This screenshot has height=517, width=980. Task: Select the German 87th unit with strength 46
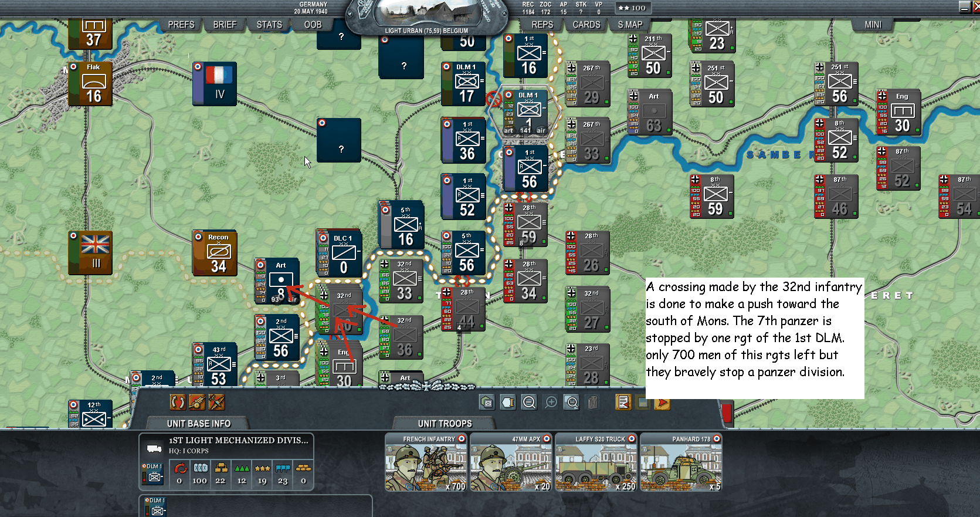(x=836, y=197)
